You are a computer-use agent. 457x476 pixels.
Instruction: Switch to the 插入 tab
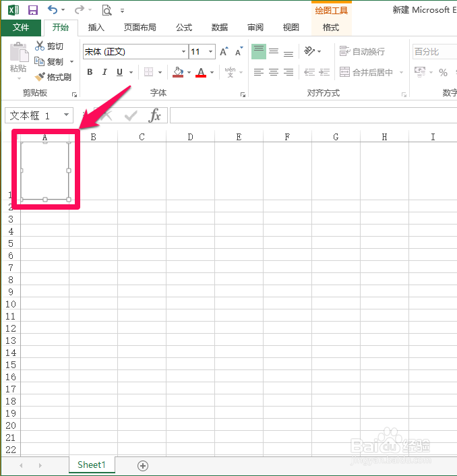click(x=96, y=28)
